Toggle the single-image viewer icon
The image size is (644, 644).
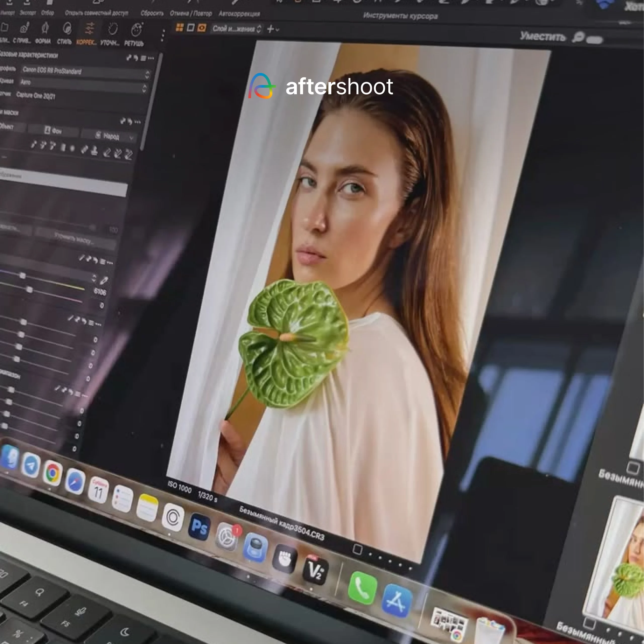coord(191,28)
